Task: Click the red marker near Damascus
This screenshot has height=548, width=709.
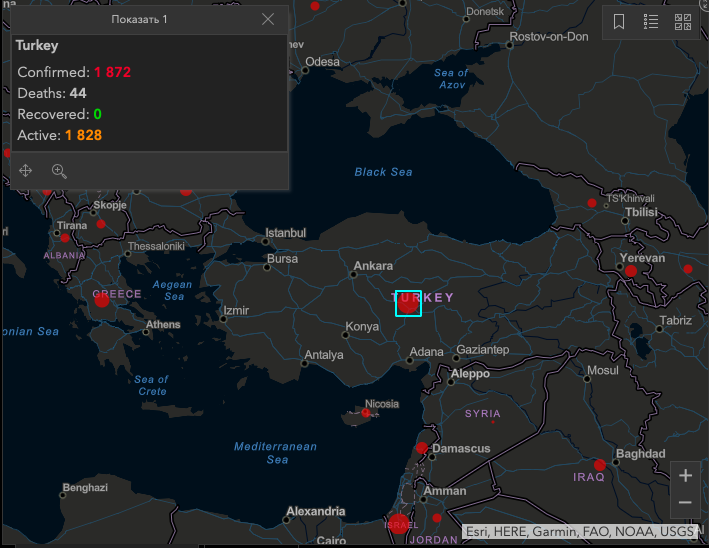Action: pyautogui.click(x=422, y=448)
